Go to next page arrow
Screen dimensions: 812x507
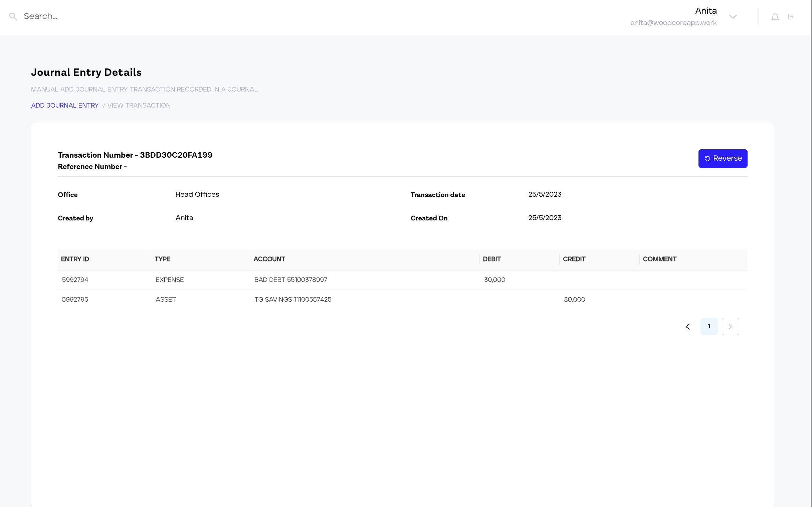(x=730, y=327)
